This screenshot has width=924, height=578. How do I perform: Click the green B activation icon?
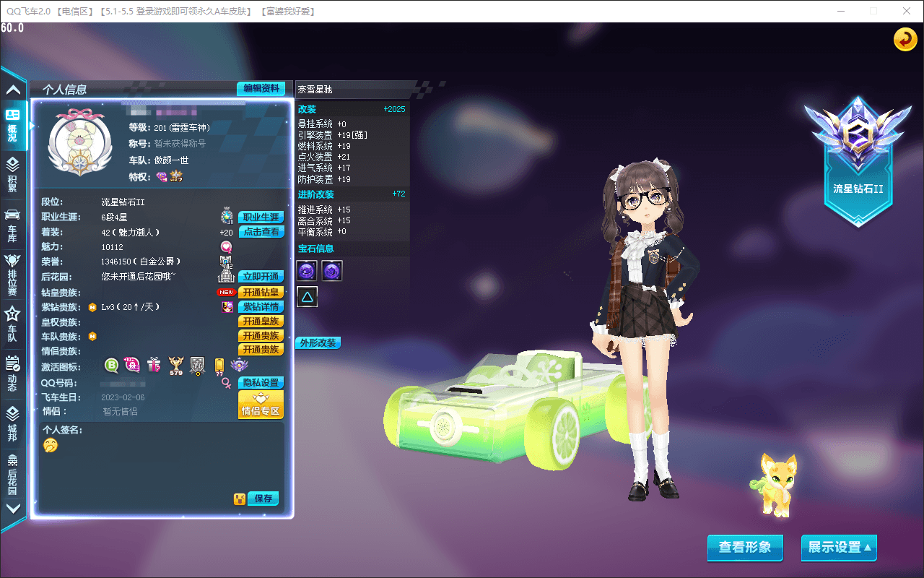[111, 366]
